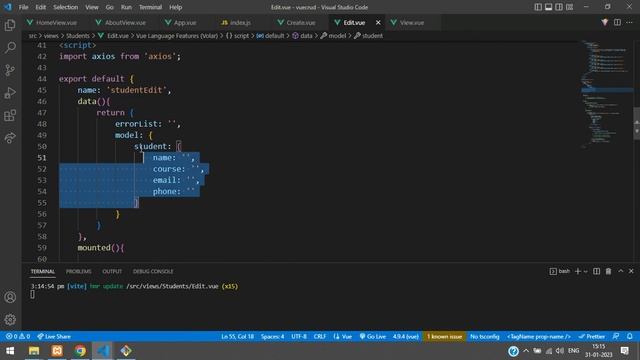Change encoding via UTF-8 status item
This screenshot has height=360, width=640.
299,336
